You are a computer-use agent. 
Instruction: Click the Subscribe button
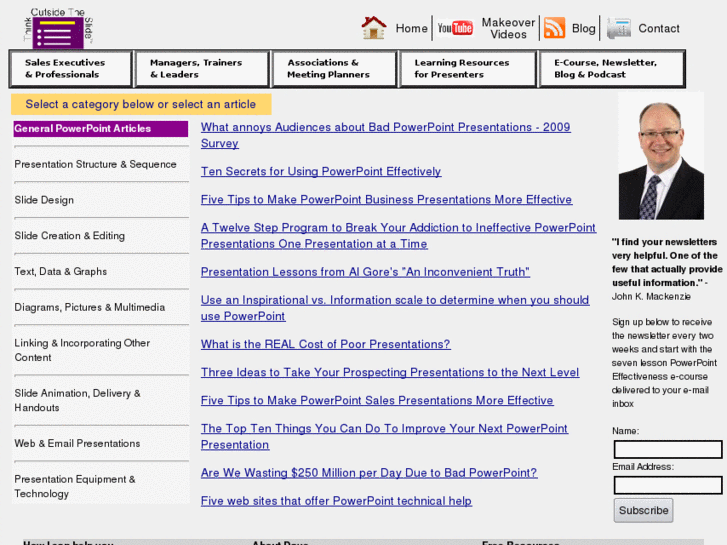pos(644,511)
